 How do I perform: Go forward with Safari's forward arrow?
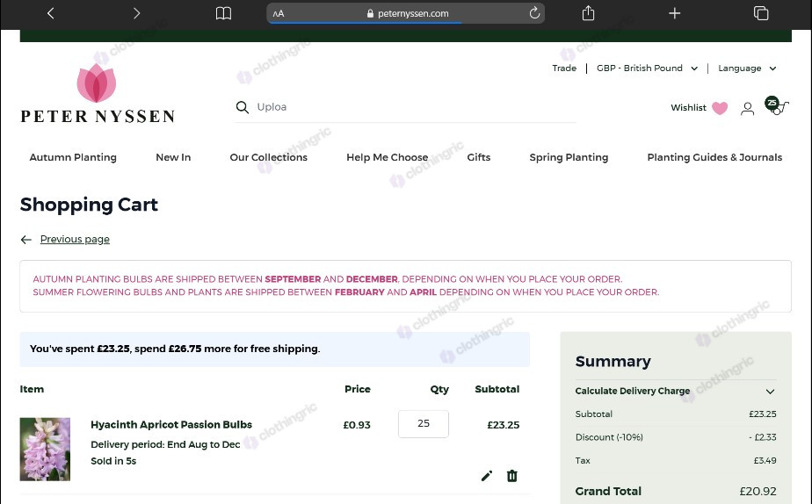136,13
